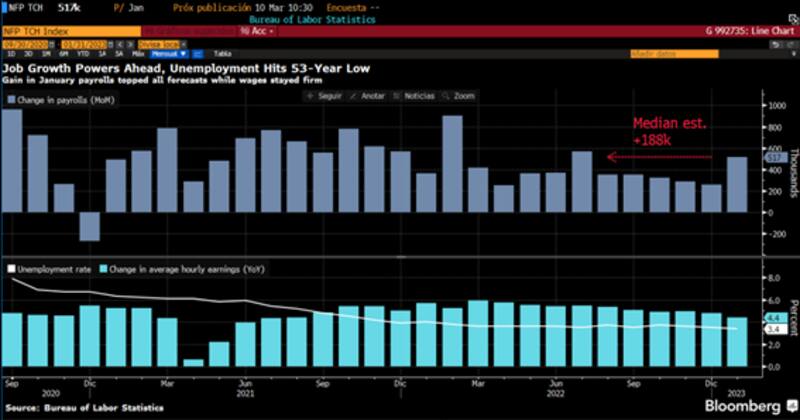This screenshot has width=800, height=420.
Task: Select the 1D time range
Action: point(11,56)
